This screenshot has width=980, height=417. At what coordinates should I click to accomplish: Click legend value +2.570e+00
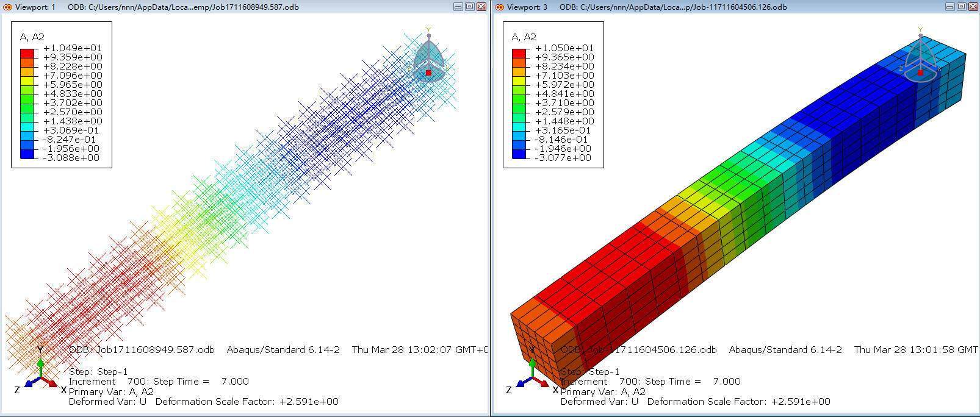[x=73, y=112]
